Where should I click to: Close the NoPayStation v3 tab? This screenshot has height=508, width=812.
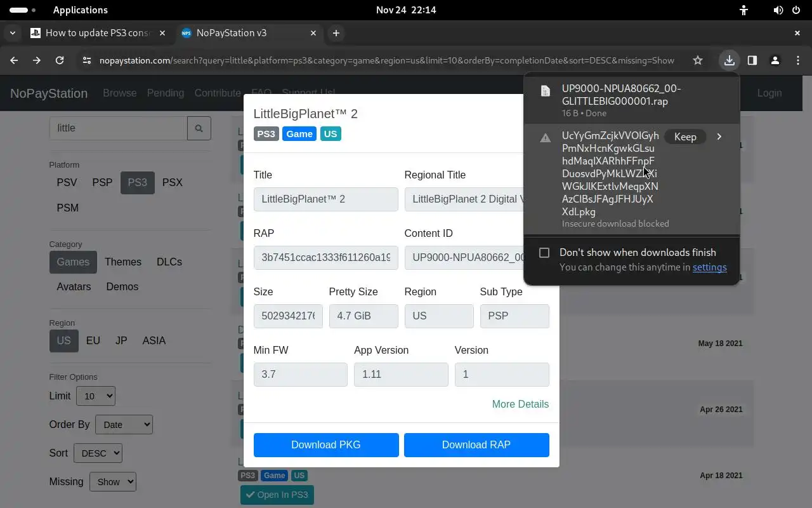click(313, 33)
